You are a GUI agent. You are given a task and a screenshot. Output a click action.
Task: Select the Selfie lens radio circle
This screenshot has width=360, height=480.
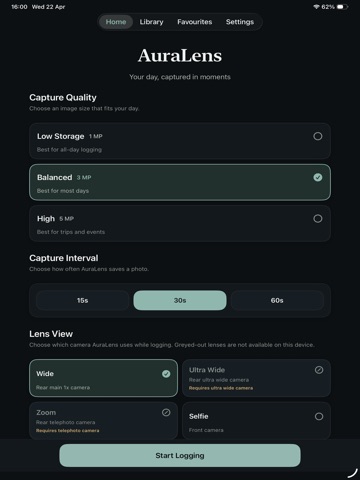click(319, 416)
